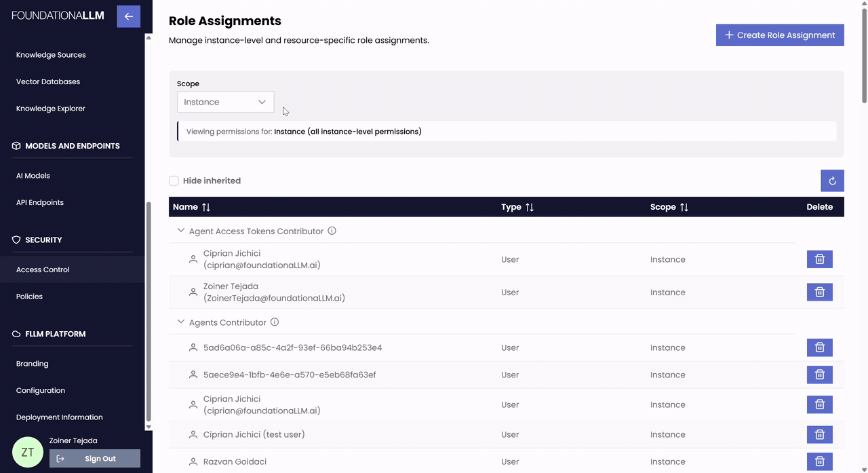The height and width of the screenshot is (473, 868).
Task: Toggle the Hide inherited checkbox
Action: pyautogui.click(x=174, y=181)
